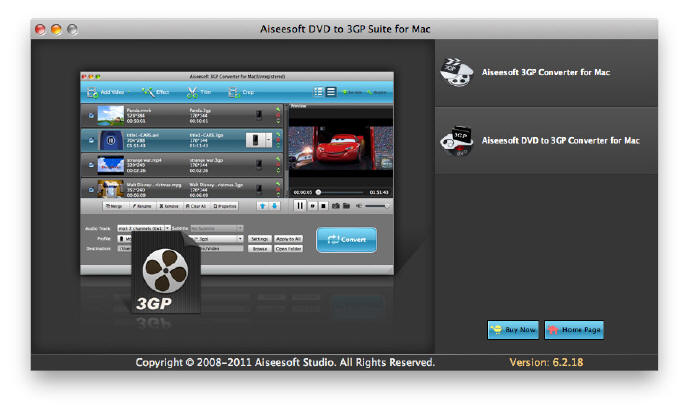Screen dimensions: 688x413
Task: Move selected file up with blue arrow
Action: (263, 206)
